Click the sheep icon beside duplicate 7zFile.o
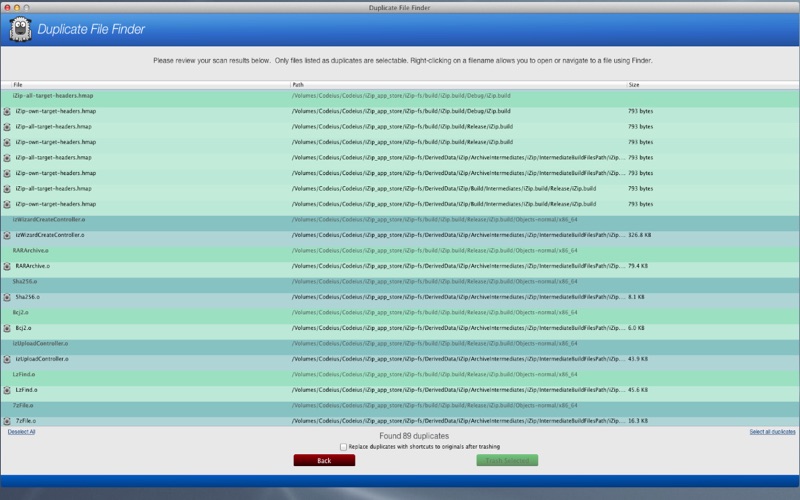Image resolution: width=800 pixels, height=500 pixels. [7, 421]
